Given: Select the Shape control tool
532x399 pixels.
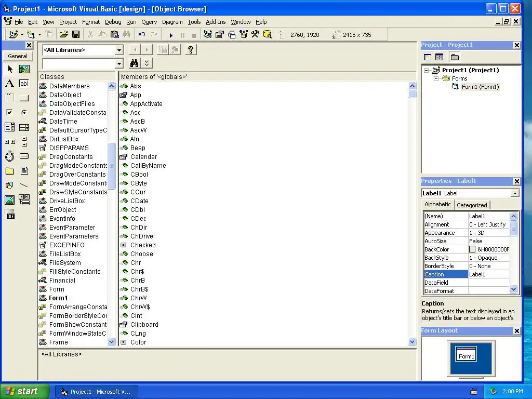Looking at the screenshot, I should tap(10, 185).
